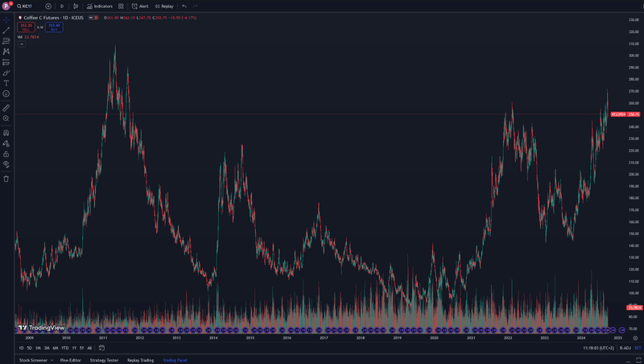Start bar Replay mode
Image resolution: width=644 pixels, height=364 pixels.
tap(164, 6)
